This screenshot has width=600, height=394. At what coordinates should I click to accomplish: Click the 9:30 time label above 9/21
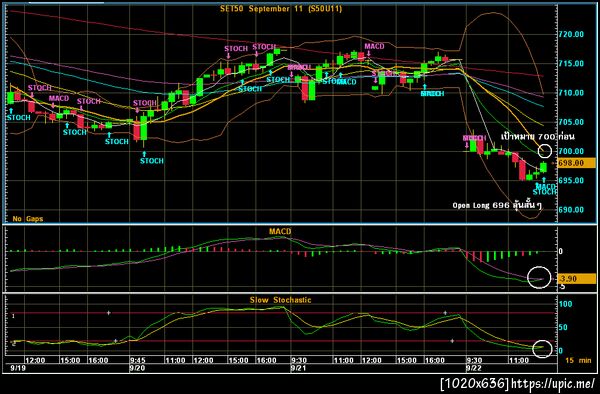299,360
